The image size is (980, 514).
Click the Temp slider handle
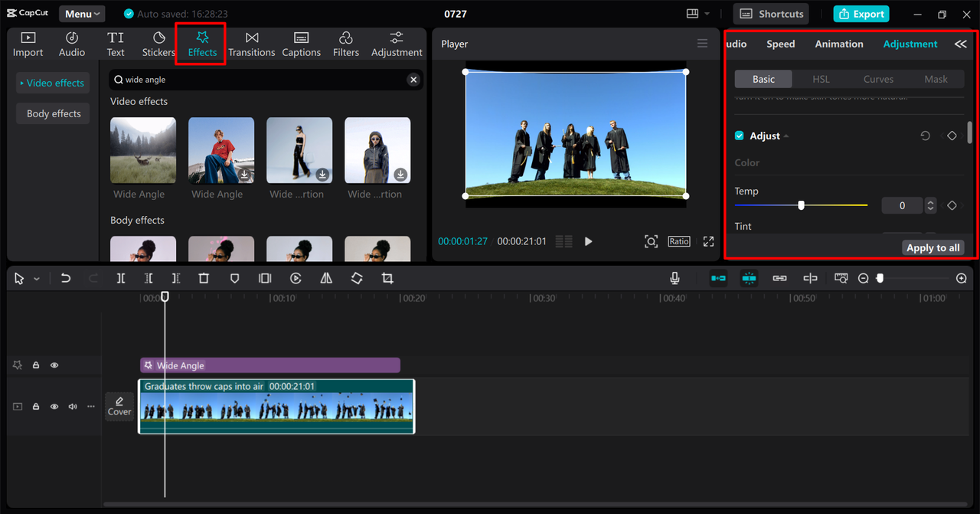pos(801,205)
